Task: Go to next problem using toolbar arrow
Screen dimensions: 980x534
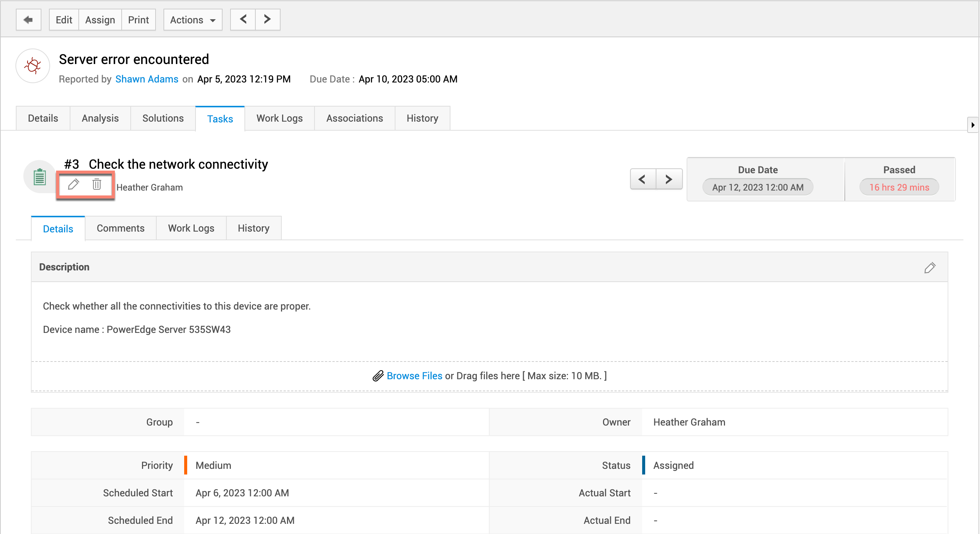Action: point(267,20)
